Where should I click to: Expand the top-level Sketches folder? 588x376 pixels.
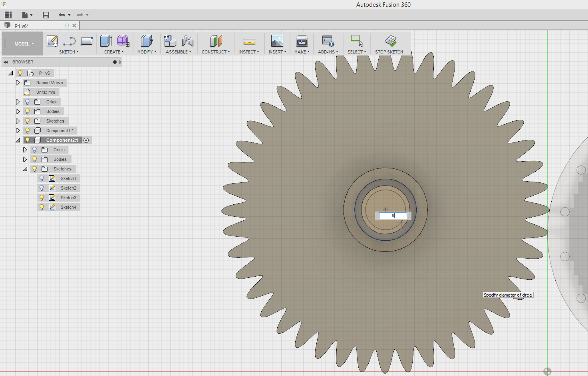point(18,121)
